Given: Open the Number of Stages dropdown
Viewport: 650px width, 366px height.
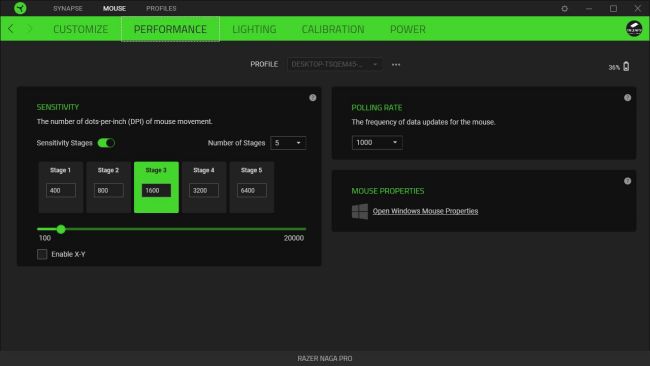Looking at the screenshot, I should point(288,143).
